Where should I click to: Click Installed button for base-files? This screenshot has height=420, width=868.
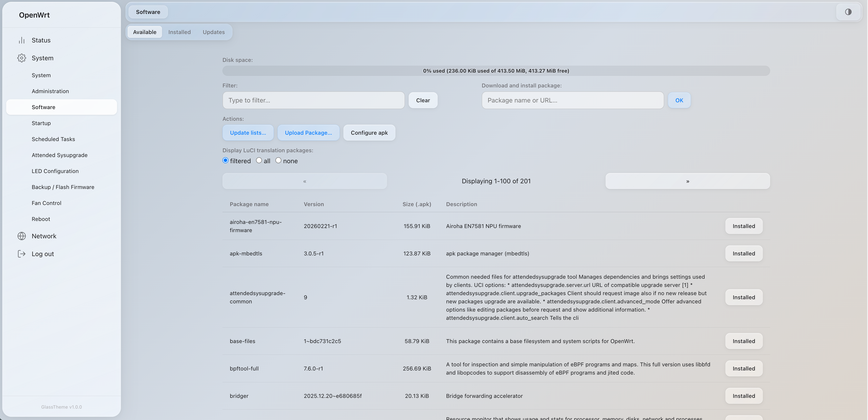[x=744, y=341]
